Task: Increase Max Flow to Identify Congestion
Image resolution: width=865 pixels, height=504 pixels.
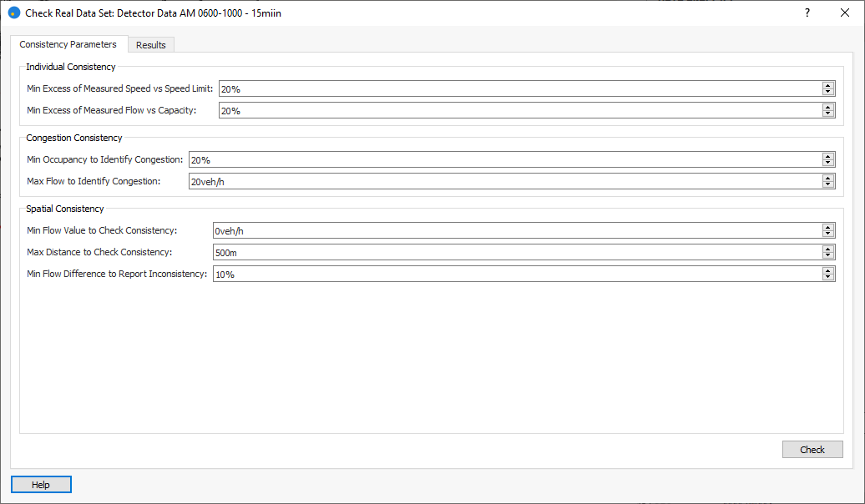Action: 827,178
